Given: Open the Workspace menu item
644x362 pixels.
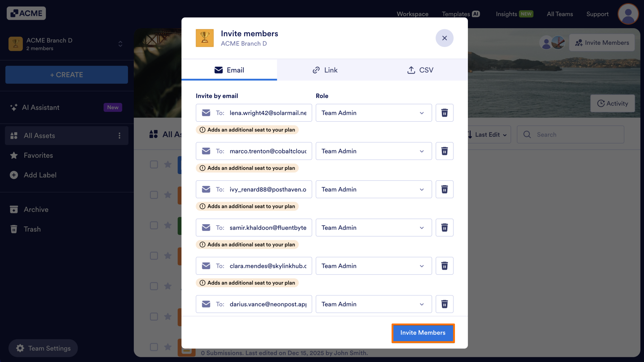Looking at the screenshot, I should pos(412,14).
